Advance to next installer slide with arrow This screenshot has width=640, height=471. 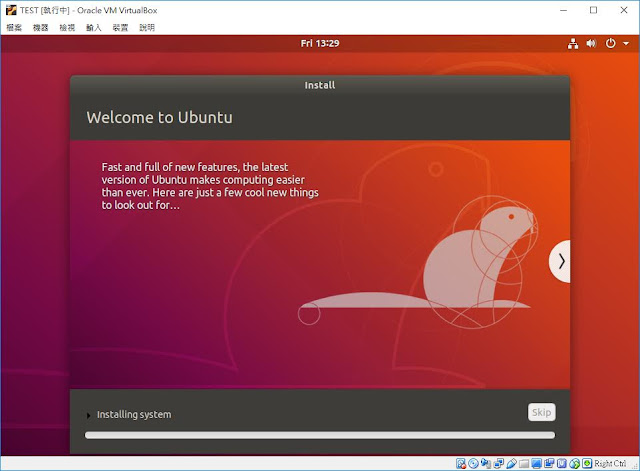click(560, 261)
